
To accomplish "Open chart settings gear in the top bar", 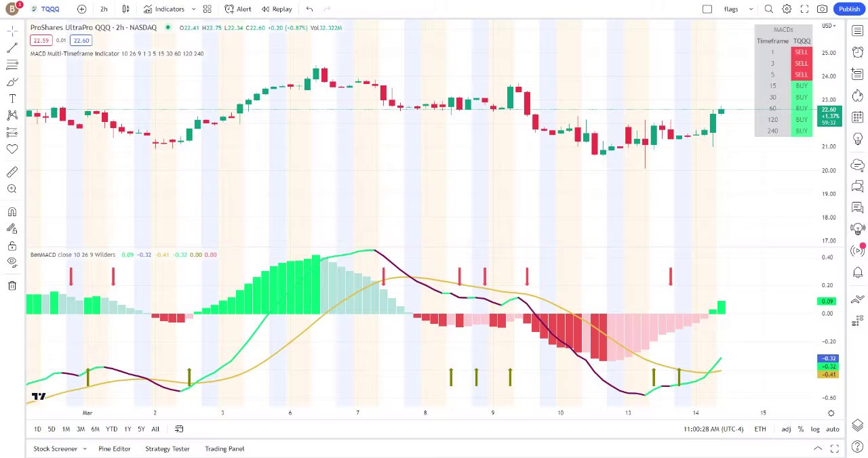I will [x=787, y=9].
